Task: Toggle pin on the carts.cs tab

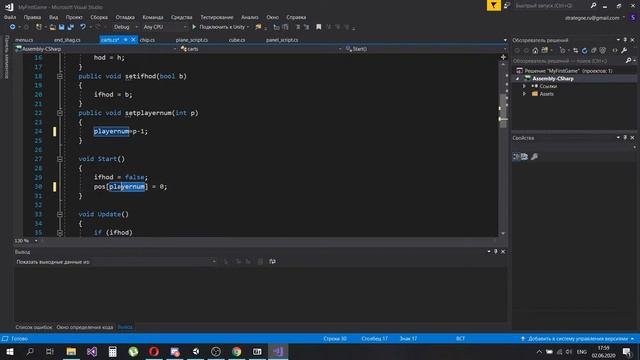Action: coord(126,40)
